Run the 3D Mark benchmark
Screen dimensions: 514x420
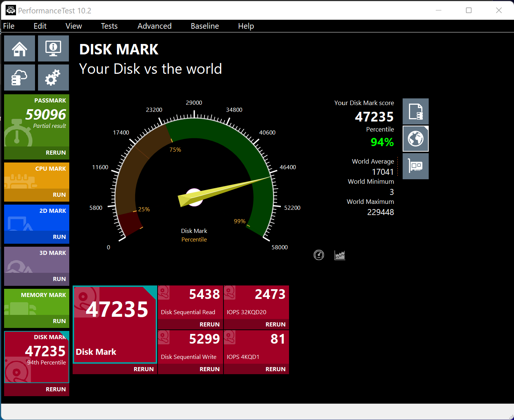(x=59, y=279)
